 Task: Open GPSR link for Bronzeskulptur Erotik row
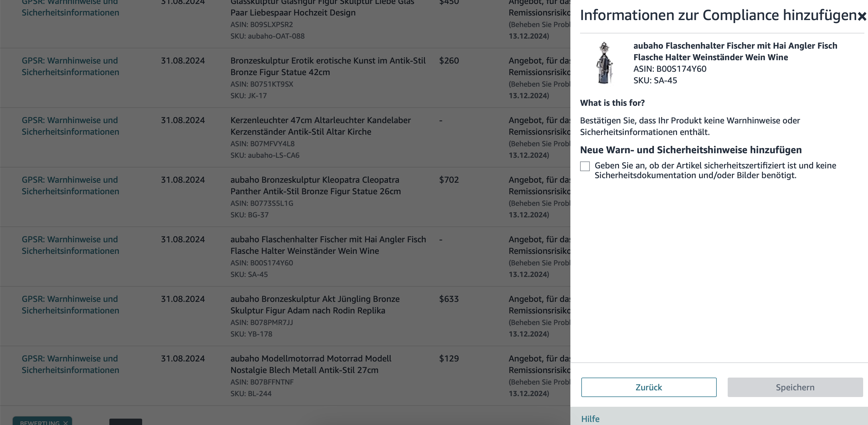(70, 67)
